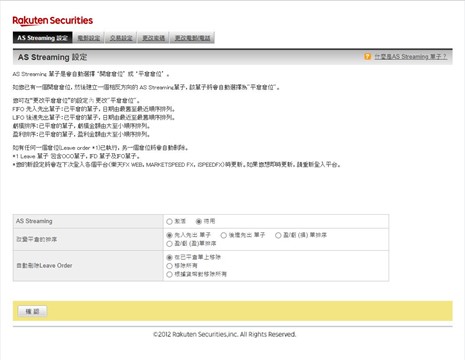The height and width of the screenshot is (360, 465).
Task: Click the '自動刪除Leave Order' row label
Action: click(x=44, y=266)
